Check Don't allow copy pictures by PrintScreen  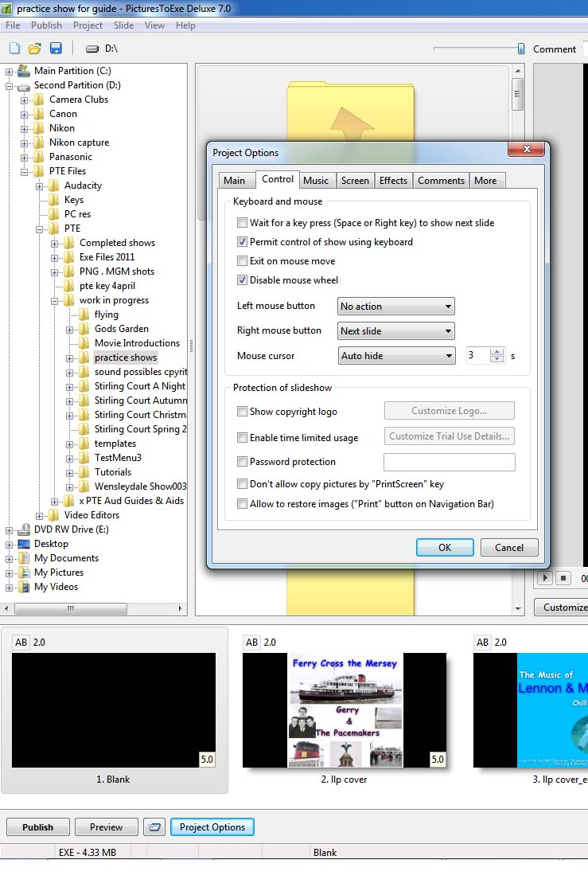[243, 484]
